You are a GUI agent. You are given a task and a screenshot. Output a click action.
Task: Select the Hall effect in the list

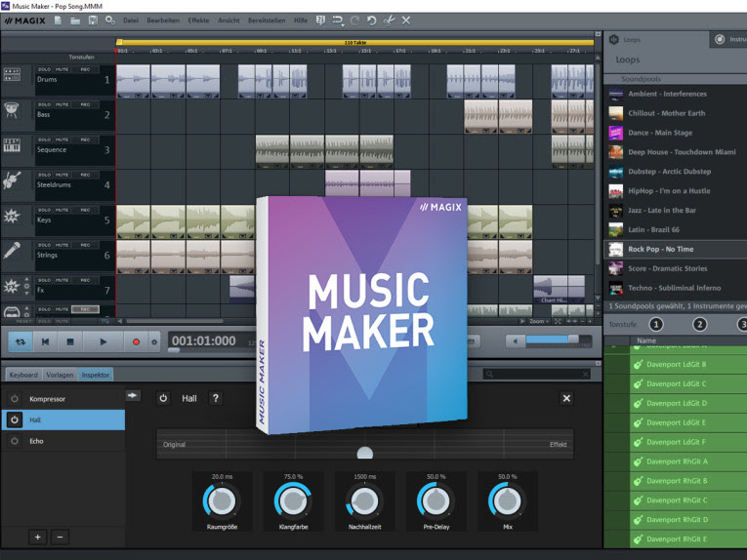point(63,420)
